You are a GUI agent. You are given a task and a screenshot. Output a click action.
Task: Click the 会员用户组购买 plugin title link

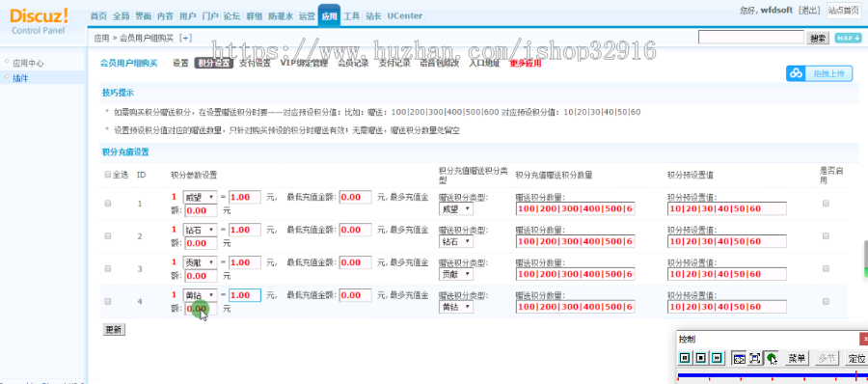point(128,63)
